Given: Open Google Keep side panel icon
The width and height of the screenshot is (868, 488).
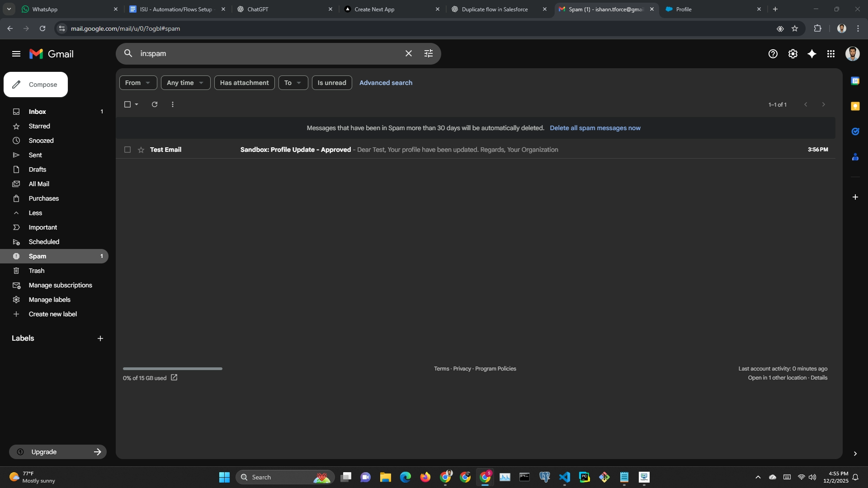Looking at the screenshot, I should [x=855, y=106].
